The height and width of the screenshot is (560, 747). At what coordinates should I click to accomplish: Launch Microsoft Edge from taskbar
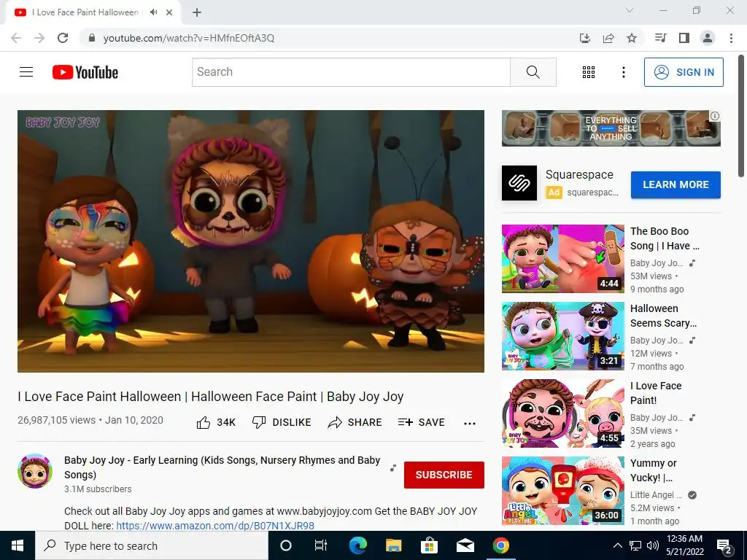tap(357, 545)
